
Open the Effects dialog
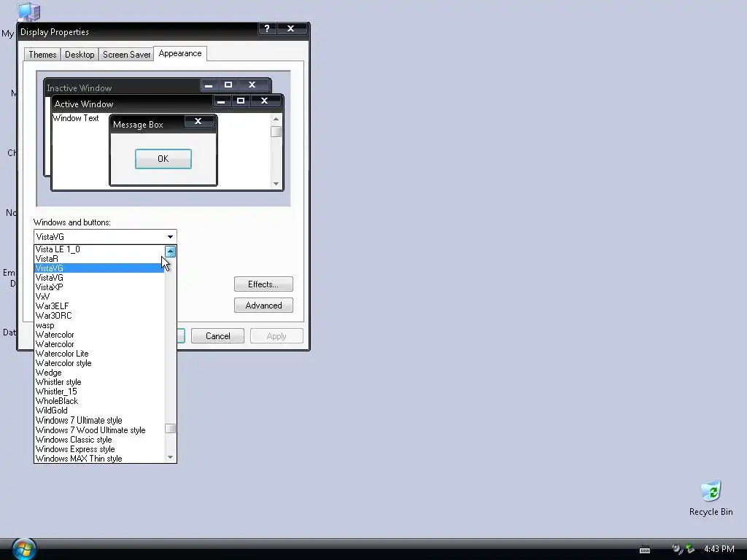(x=263, y=284)
